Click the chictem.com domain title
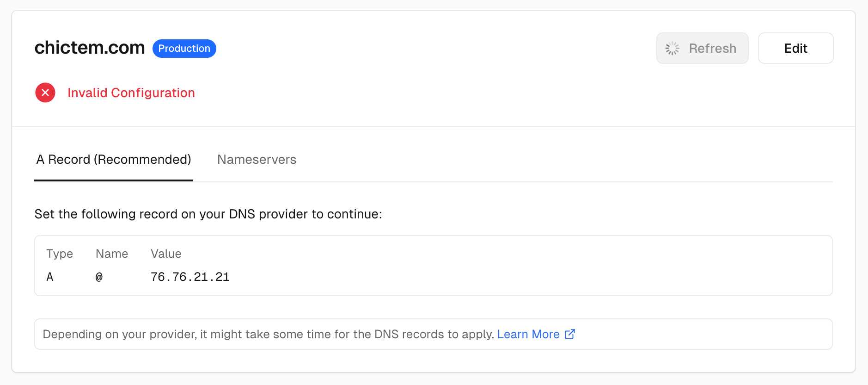Screen dimensions: 868x385 90,48
